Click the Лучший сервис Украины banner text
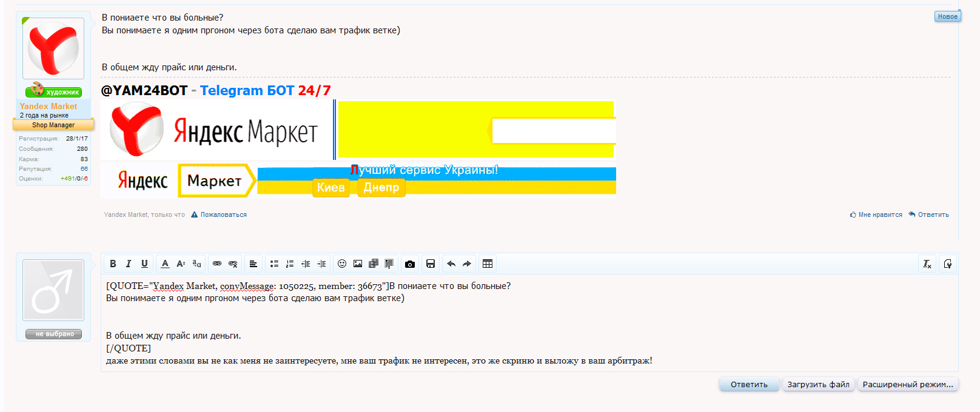Screen dimensions: 980x412 pos(424,170)
